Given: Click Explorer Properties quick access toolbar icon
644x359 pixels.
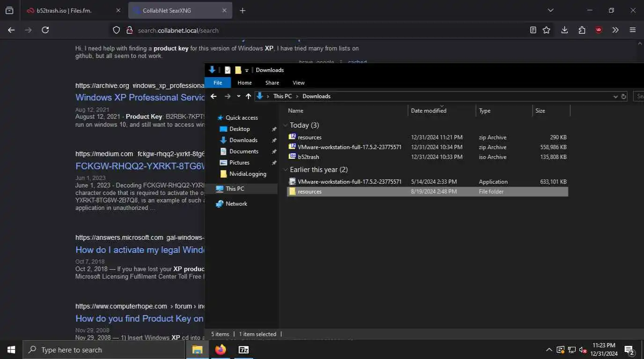Looking at the screenshot, I should point(227,70).
